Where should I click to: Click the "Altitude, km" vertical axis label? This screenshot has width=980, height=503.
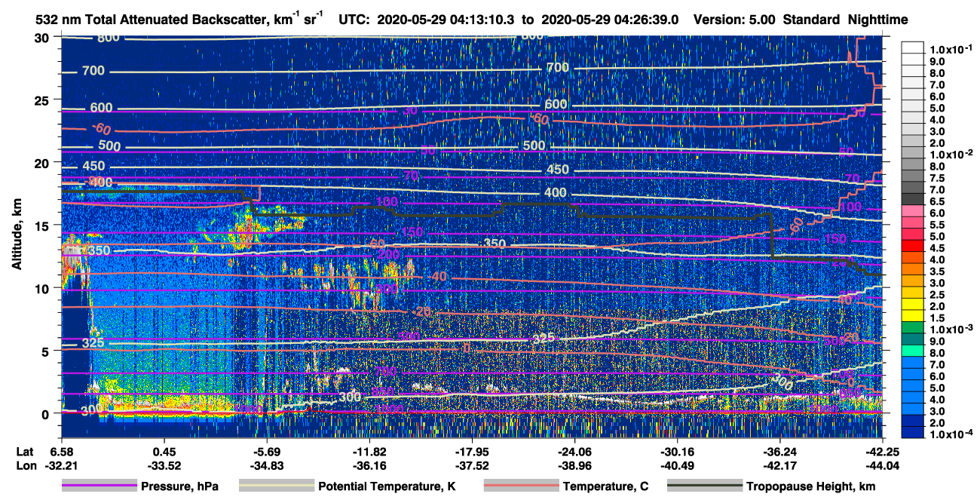point(17,235)
